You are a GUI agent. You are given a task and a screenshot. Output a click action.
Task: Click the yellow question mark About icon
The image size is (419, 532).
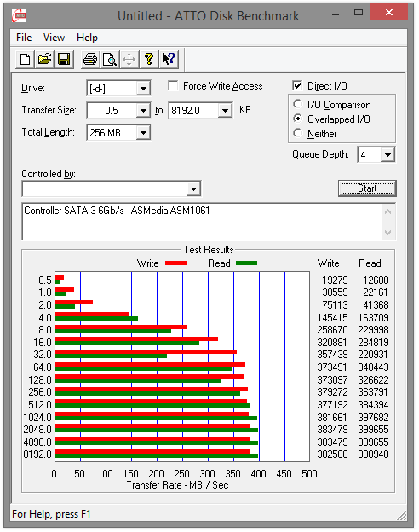[149, 60]
